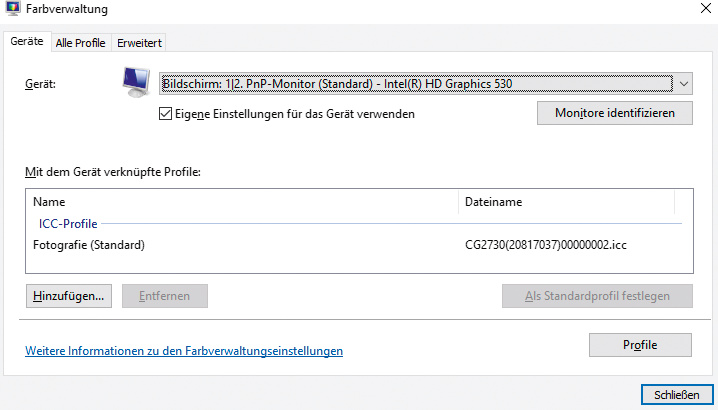Click Als Standardprofil festlegen
The image size is (718, 410).
coord(597,296)
